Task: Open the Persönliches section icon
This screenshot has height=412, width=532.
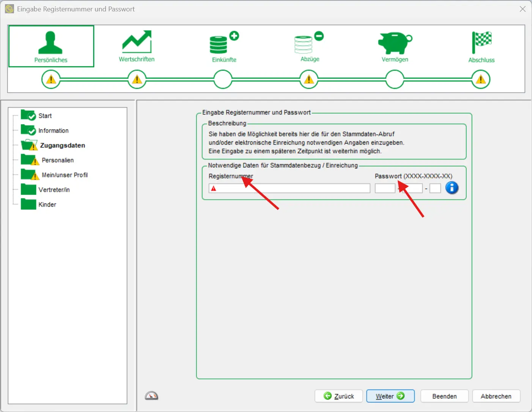Action: tap(50, 43)
